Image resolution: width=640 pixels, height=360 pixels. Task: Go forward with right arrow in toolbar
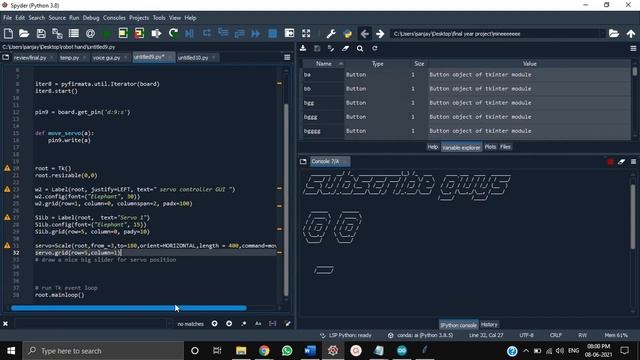click(380, 33)
